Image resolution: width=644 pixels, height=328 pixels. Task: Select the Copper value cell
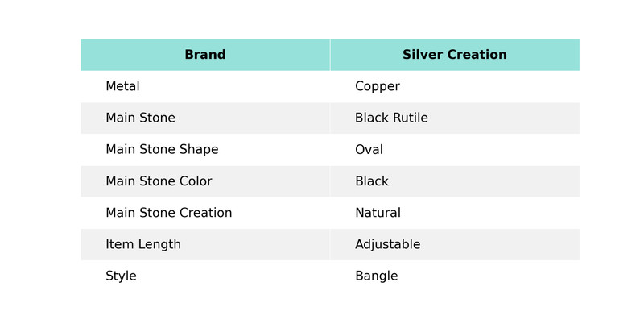455,86
